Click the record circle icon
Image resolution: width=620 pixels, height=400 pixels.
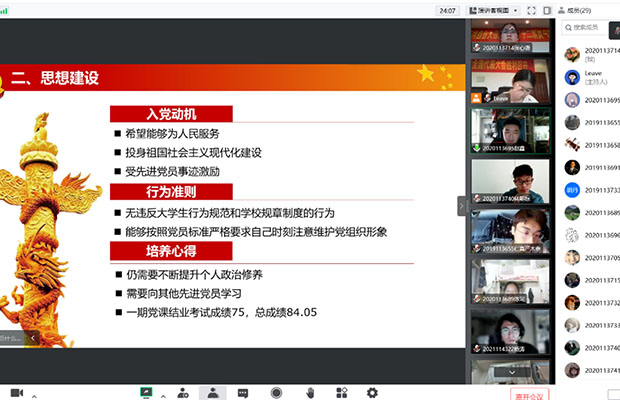tap(276, 393)
